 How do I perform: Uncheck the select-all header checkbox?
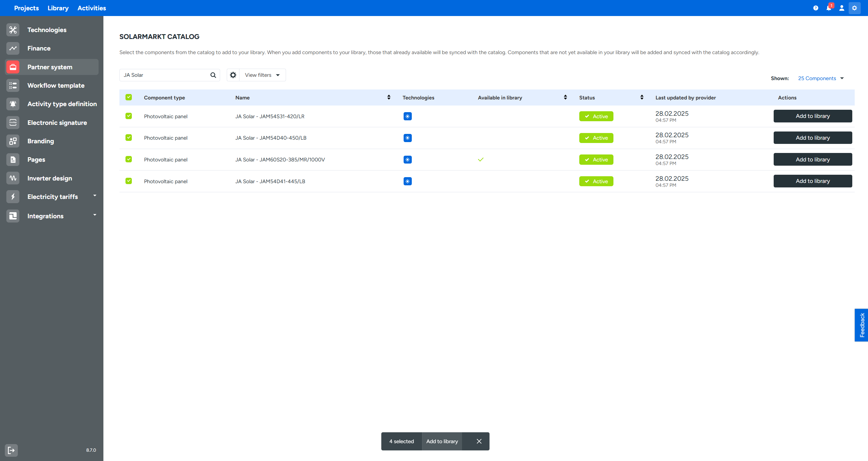click(x=128, y=97)
